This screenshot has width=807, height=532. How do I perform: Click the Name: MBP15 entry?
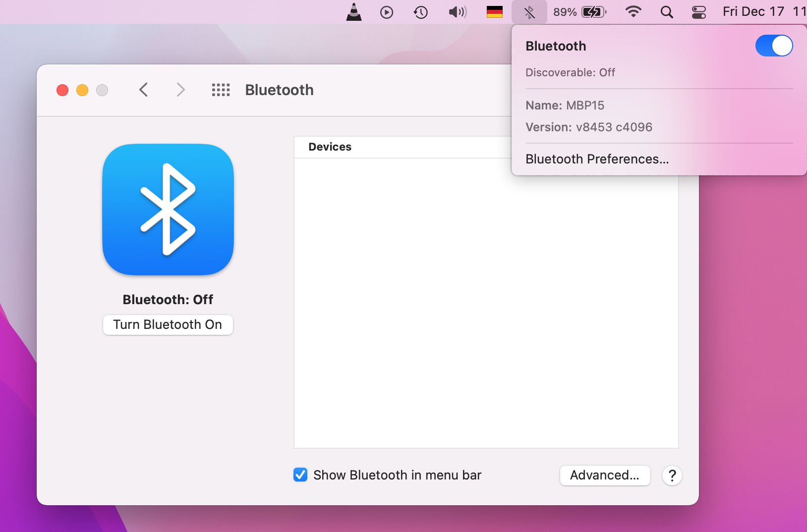(565, 106)
